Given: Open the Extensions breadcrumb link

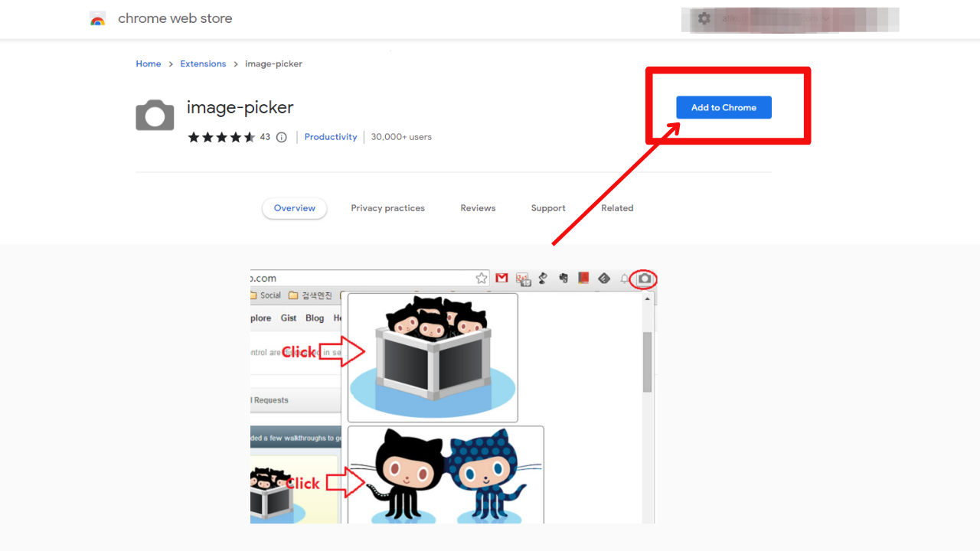Looking at the screenshot, I should click(x=203, y=64).
